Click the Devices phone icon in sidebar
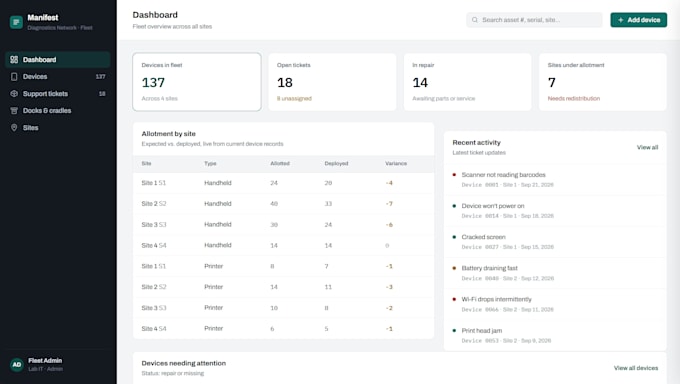Screen dimensions: 680x384 coord(14,76)
